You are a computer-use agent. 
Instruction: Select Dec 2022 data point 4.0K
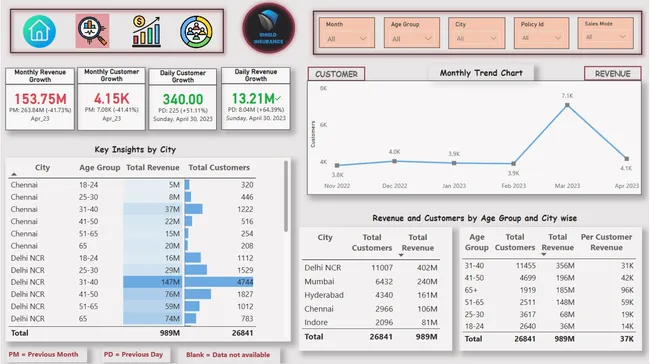(x=395, y=161)
